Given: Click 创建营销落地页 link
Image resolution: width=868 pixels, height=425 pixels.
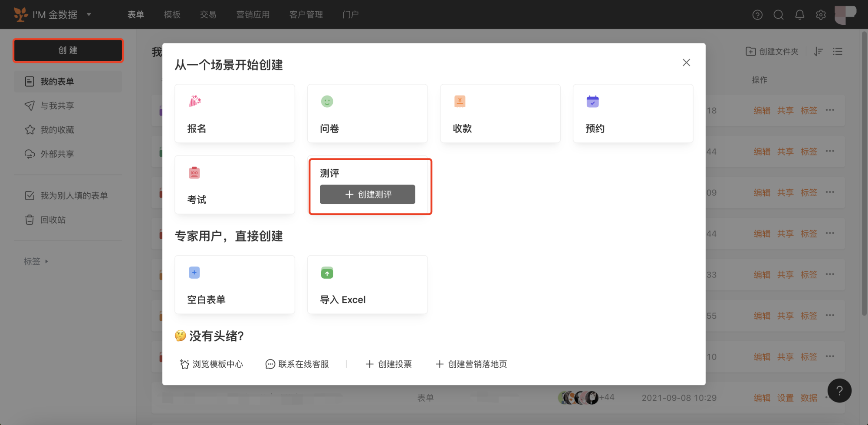Looking at the screenshot, I should point(471,364).
